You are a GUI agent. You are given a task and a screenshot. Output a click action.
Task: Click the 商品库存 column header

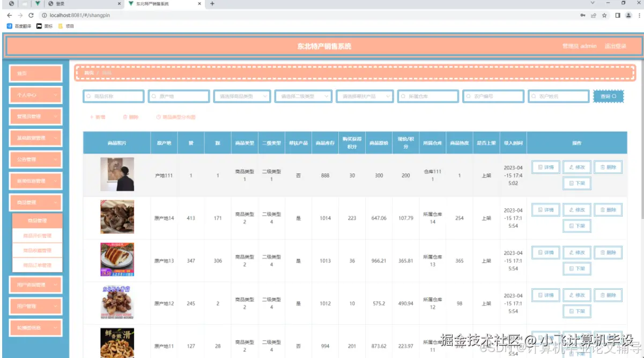(x=325, y=143)
